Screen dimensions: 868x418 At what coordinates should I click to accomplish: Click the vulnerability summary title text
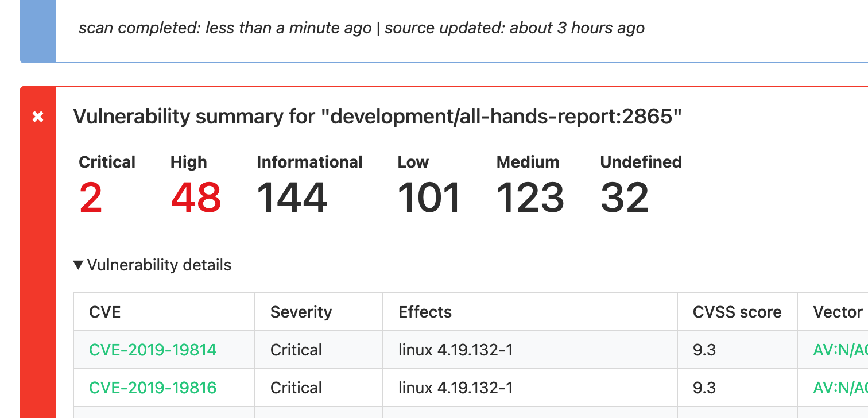tap(377, 117)
